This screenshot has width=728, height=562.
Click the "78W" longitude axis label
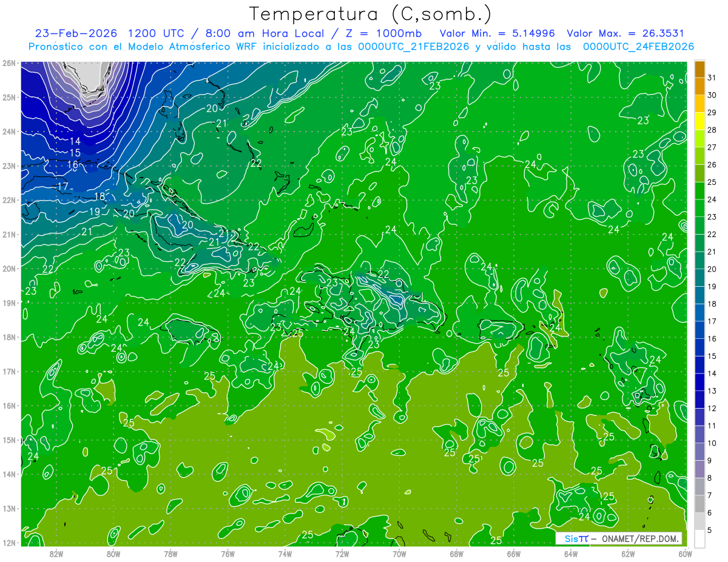170,554
